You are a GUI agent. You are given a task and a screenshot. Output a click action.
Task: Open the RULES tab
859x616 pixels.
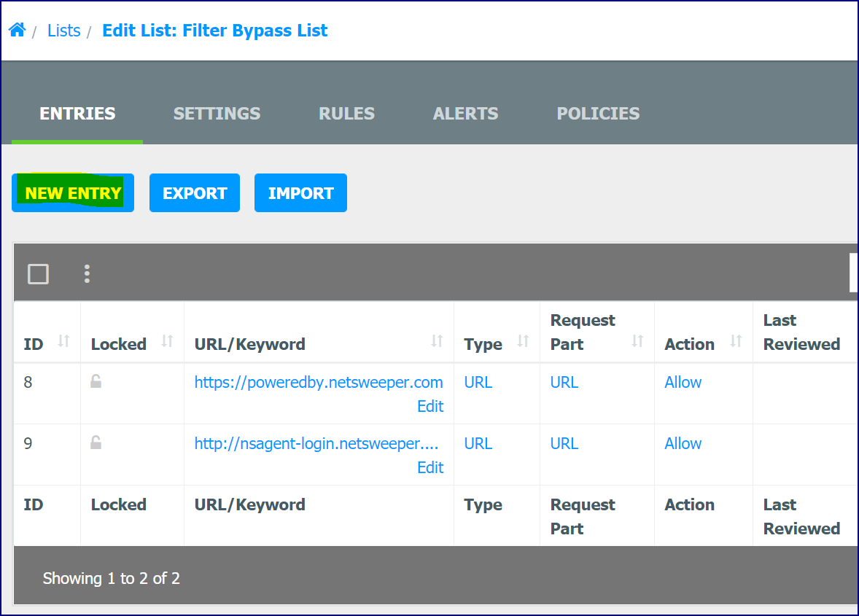click(347, 113)
